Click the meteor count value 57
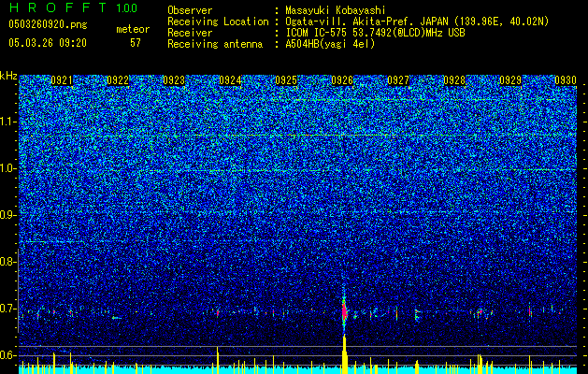 pyautogui.click(x=136, y=43)
